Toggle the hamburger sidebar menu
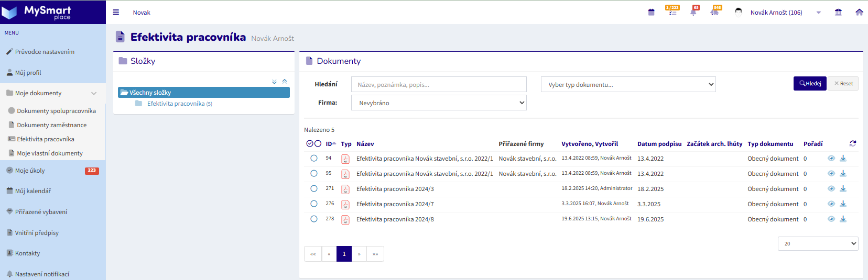 coord(116,13)
